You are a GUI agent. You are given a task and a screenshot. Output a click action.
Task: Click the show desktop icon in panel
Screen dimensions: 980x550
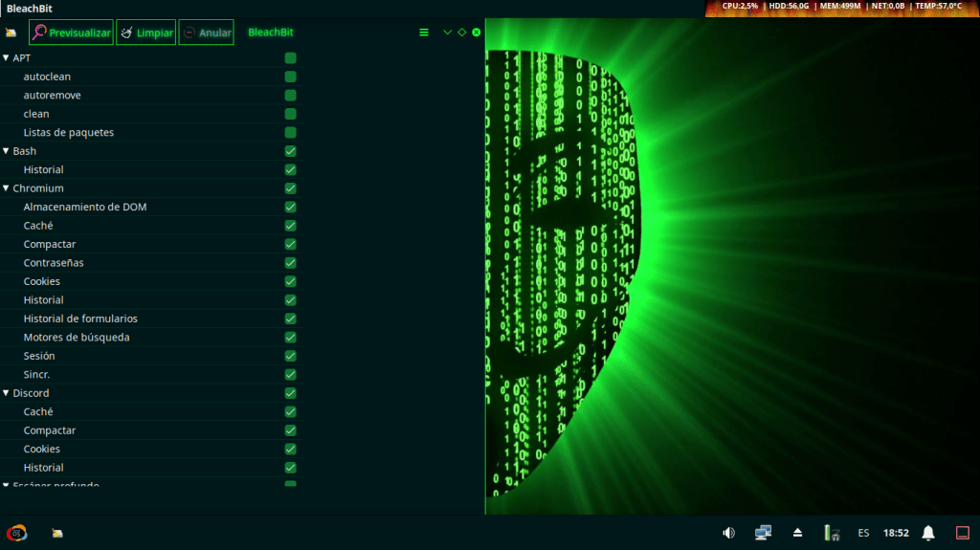963,533
